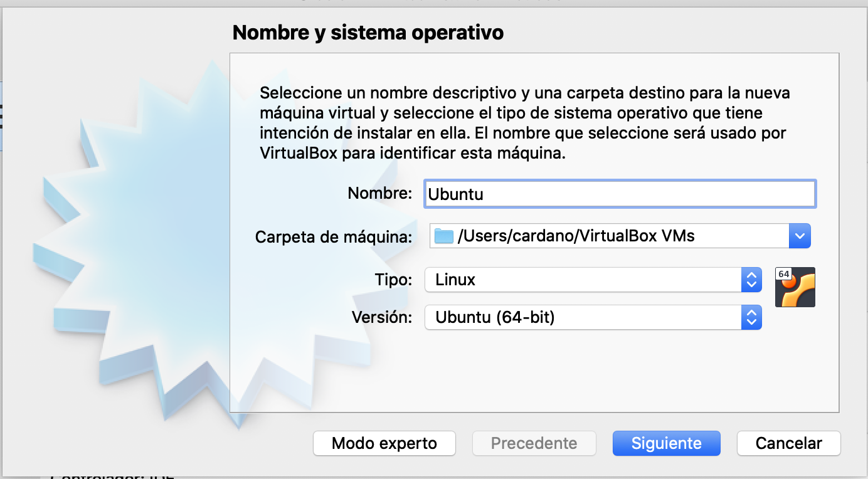
Task: Click the Nombre: label
Action: coord(380,193)
